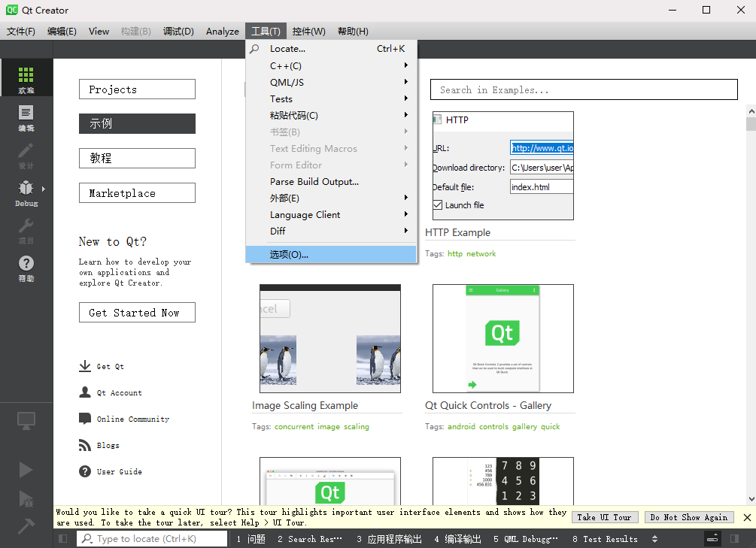Focus the Search in Examples field
This screenshot has height=548, width=756.
[x=584, y=89]
